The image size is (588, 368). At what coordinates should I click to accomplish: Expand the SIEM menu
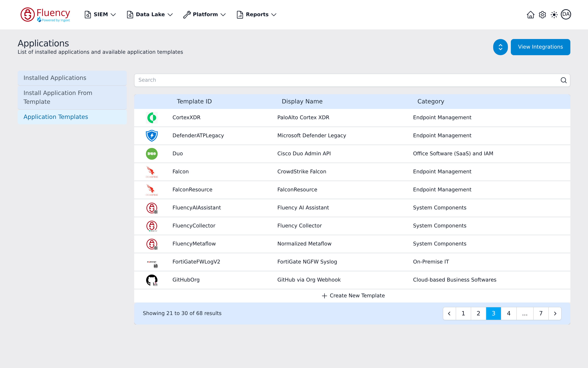pyautogui.click(x=100, y=15)
